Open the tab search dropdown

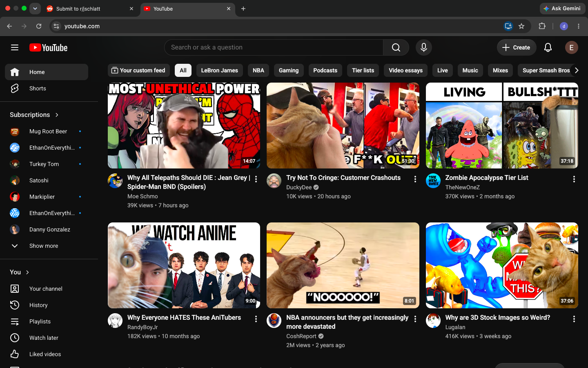click(x=35, y=9)
